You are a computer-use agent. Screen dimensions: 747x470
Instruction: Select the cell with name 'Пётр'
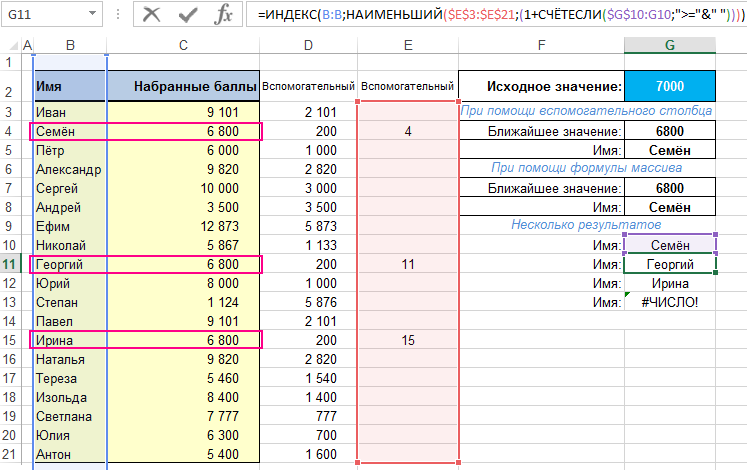(x=70, y=150)
